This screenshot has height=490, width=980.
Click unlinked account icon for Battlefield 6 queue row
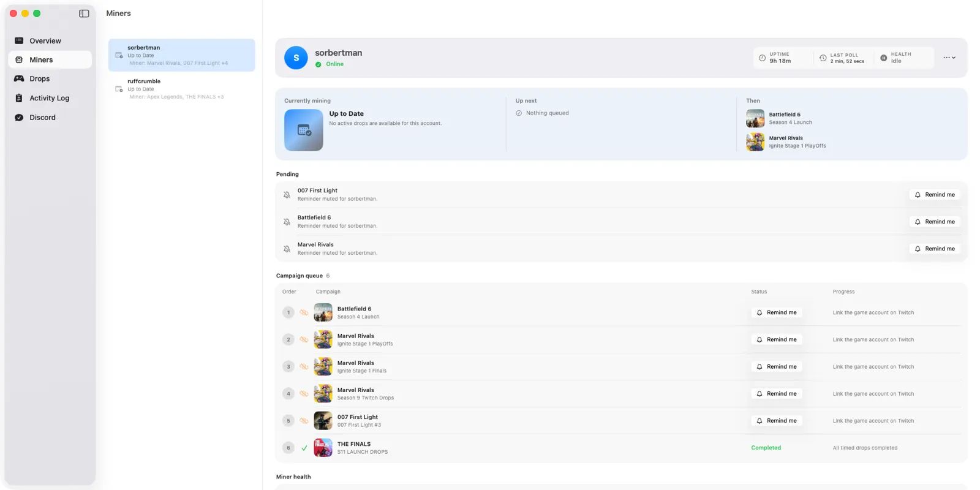(304, 312)
